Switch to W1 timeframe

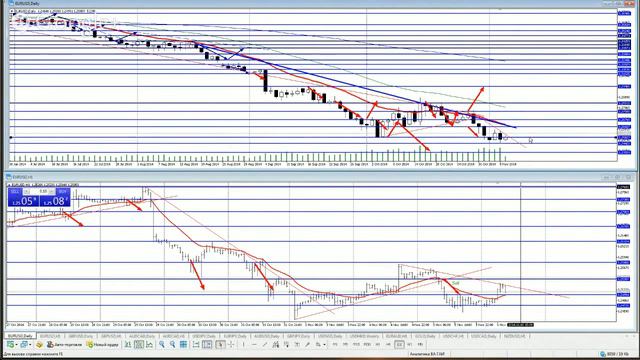pyautogui.click(x=409, y=344)
